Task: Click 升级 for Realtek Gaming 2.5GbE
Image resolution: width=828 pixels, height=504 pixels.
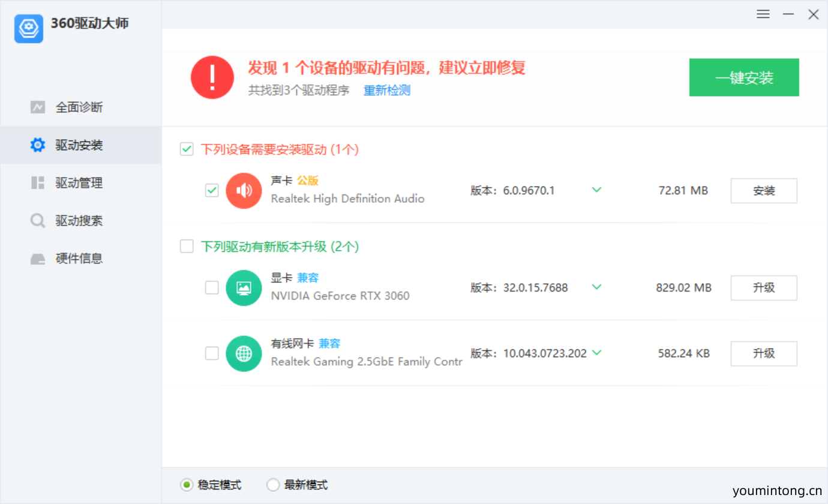Action: tap(764, 353)
